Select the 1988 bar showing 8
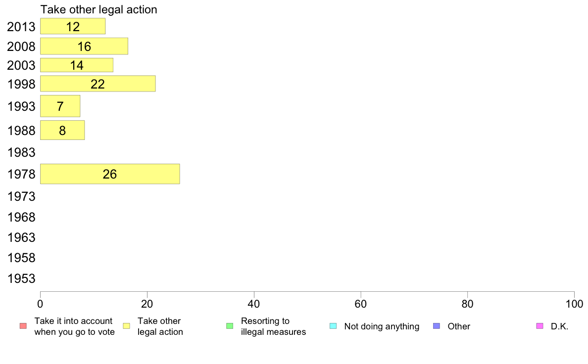 click(62, 130)
